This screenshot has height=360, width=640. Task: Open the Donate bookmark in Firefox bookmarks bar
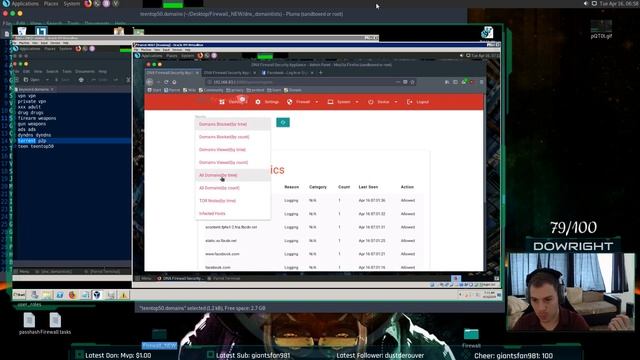[x=293, y=90]
